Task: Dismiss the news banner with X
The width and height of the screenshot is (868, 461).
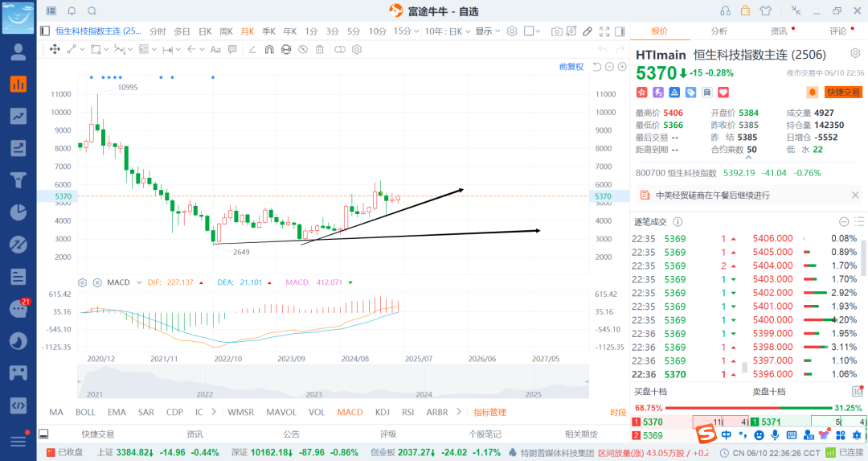Action: tap(855, 195)
